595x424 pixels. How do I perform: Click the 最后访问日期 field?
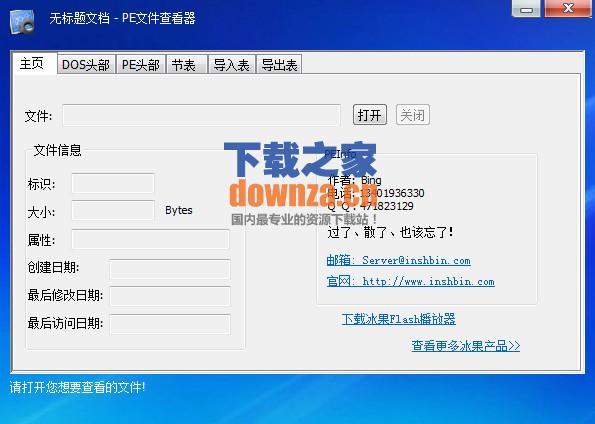tap(170, 324)
